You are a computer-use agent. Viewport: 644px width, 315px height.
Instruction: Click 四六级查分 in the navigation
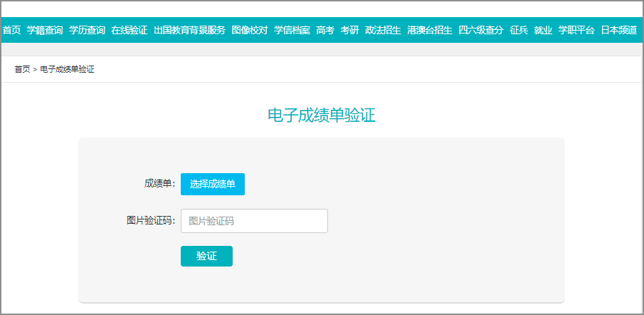click(x=481, y=30)
